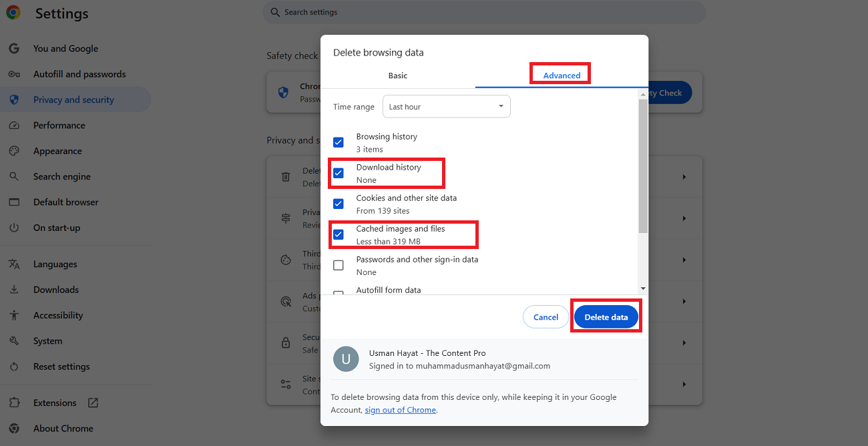The width and height of the screenshot is (868, 446).
Task: Expand the Third-party cookies row arrow
Action: click(684, 260)
